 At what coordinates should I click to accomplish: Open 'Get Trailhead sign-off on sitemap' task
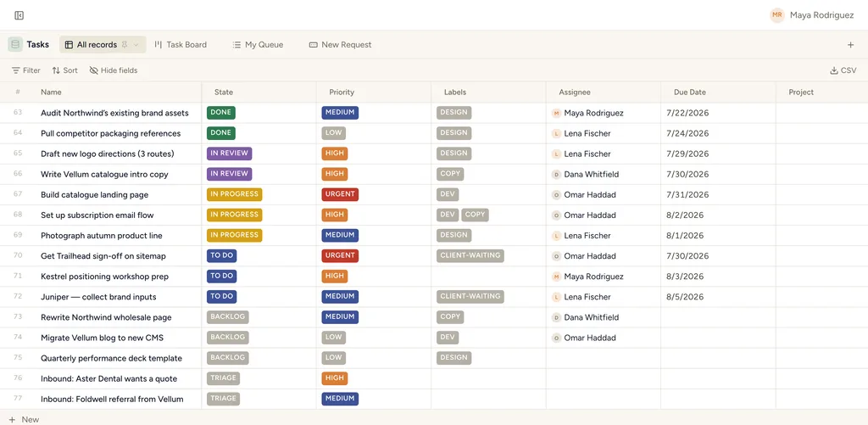pos(103,256)
